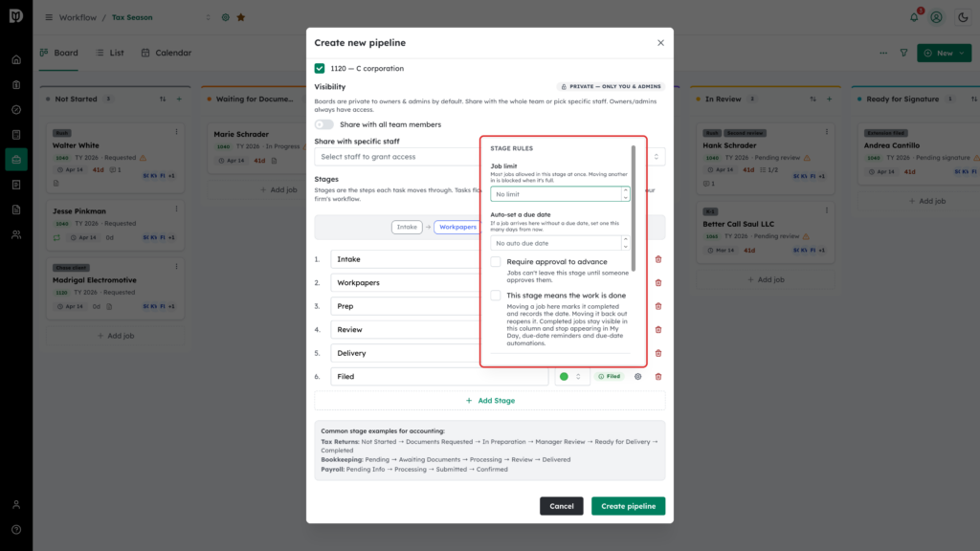Click the Filed status badge
This screenshot has height=551, width=980.
(x=610, y=377)
